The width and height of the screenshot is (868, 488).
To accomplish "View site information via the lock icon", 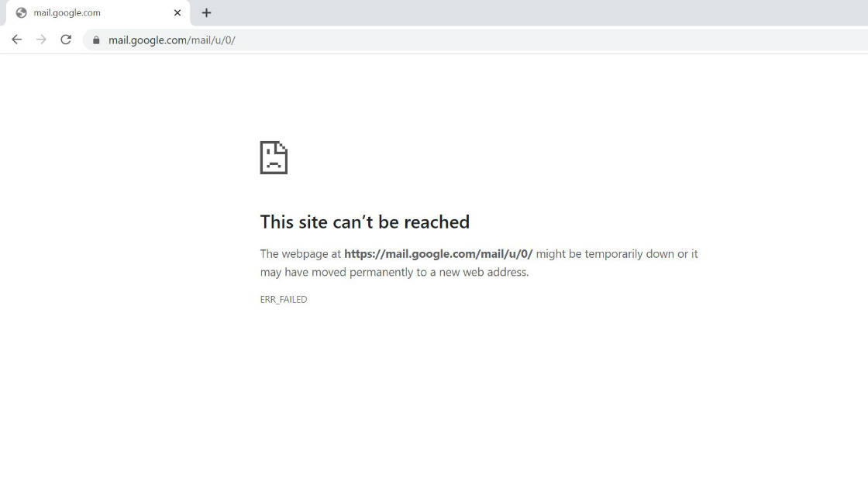I will 96,40.
